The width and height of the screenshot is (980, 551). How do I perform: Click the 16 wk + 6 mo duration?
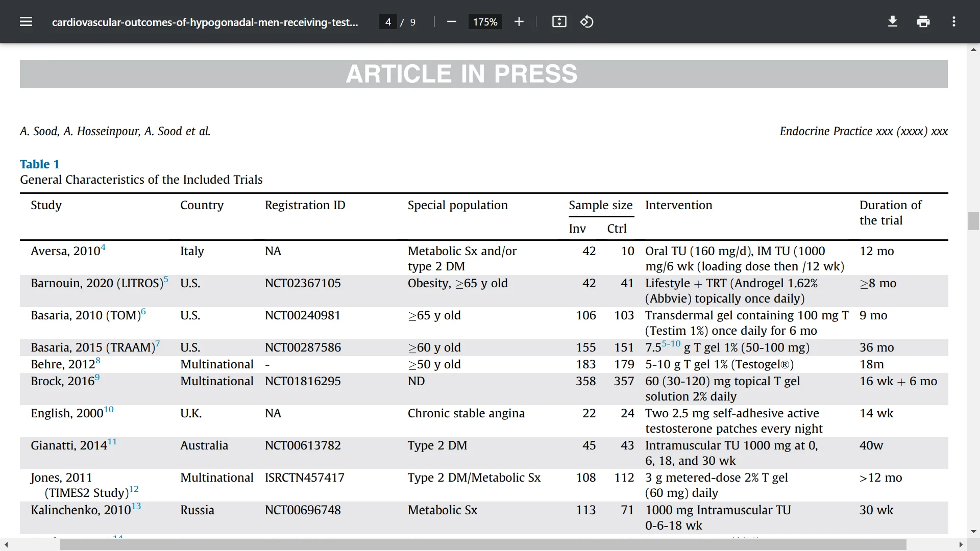pos(898,381)
